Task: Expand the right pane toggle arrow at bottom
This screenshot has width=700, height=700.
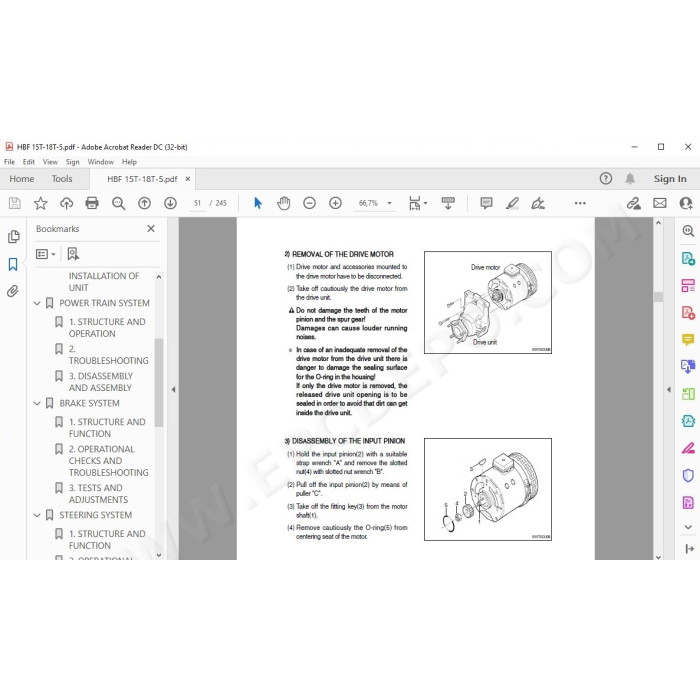Action: pyautogui.click(x=688, y=549)
